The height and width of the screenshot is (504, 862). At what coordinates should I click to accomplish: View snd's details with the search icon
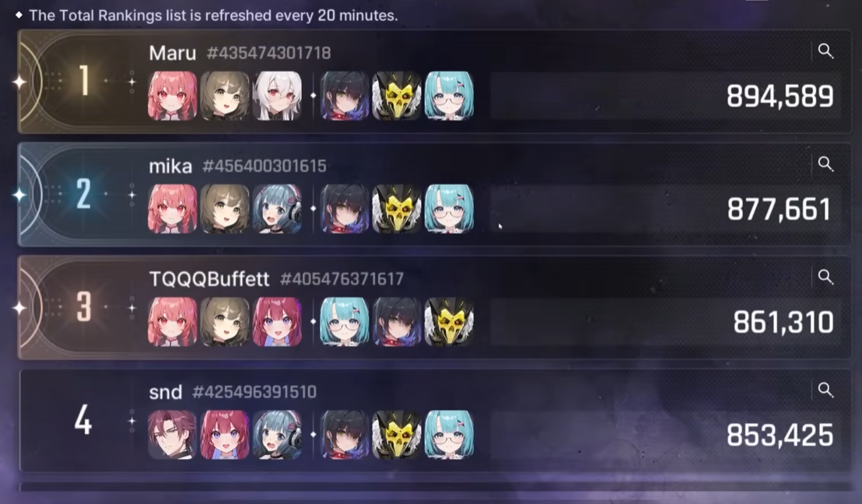tap(825, 390)
